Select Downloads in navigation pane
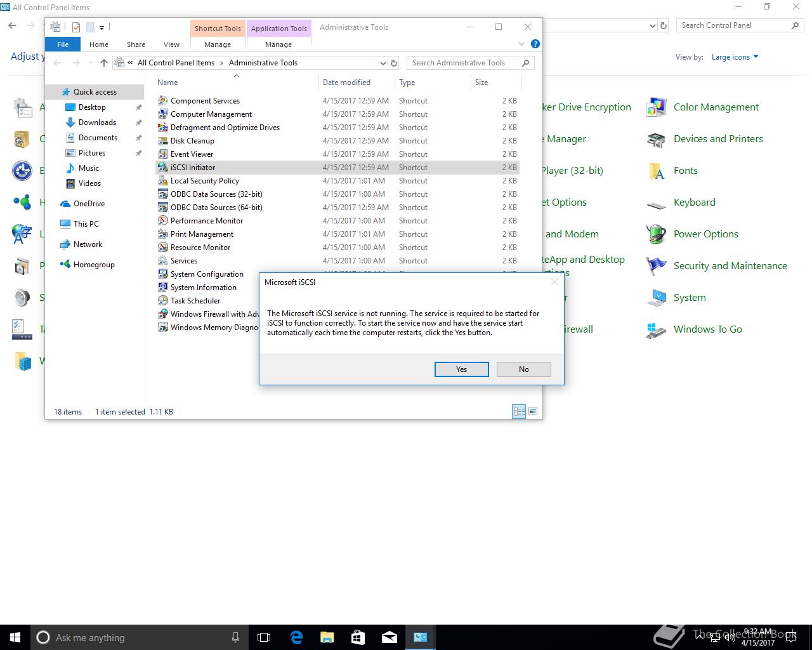 point(97,123)
